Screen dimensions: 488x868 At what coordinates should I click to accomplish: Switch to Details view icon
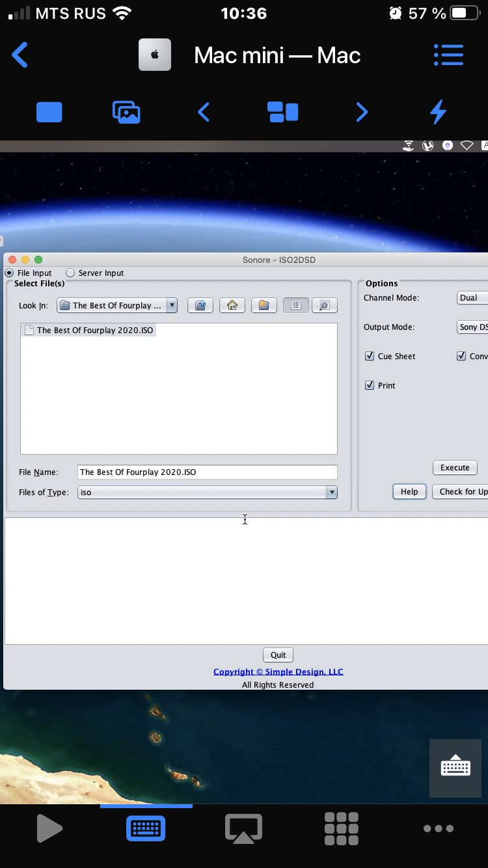coord(325,305)
